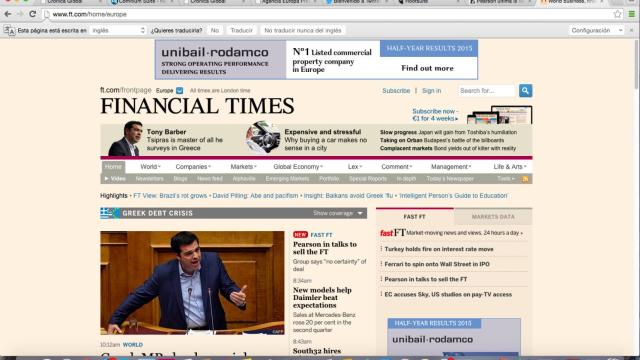Open the Tools dropdown
The image size is (640, 360).
505,179
